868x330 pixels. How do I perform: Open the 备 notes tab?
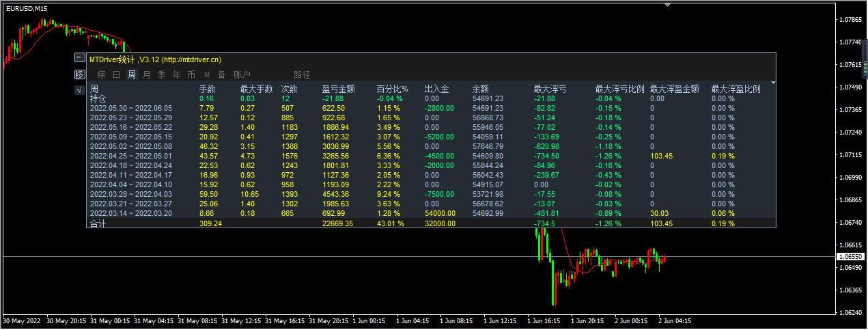[221, 74]
